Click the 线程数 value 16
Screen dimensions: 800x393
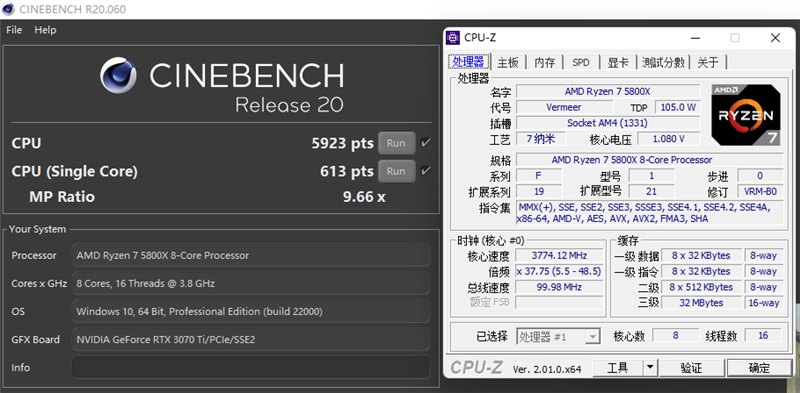point(763,336)
